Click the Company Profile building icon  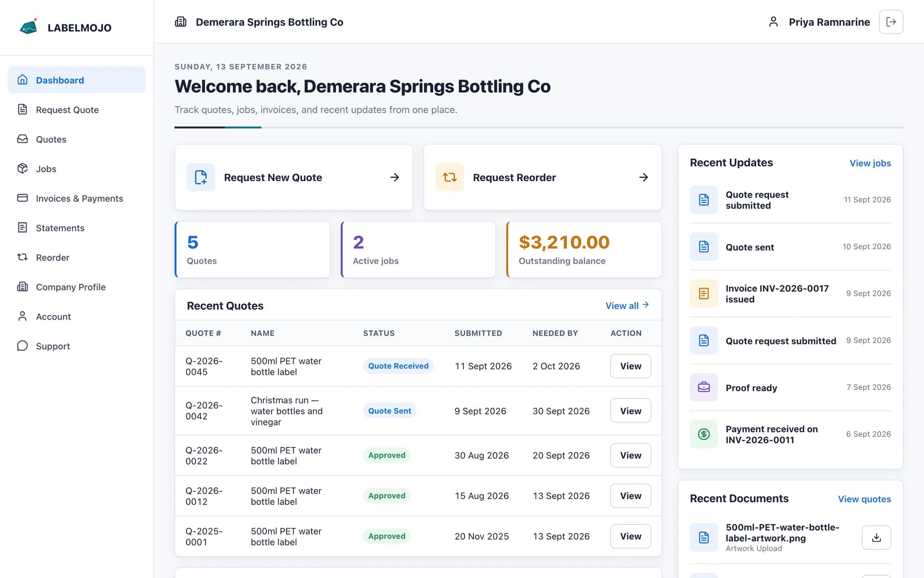[22, 287]
